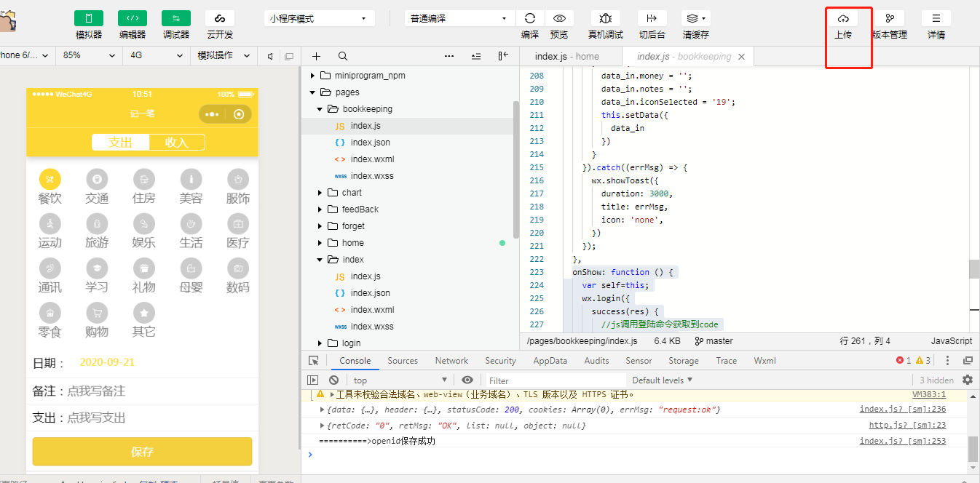Image resolution: width=980 pixels, height=483 pixels.
Task: Click the file tree search icon
Action: (343, 56)
